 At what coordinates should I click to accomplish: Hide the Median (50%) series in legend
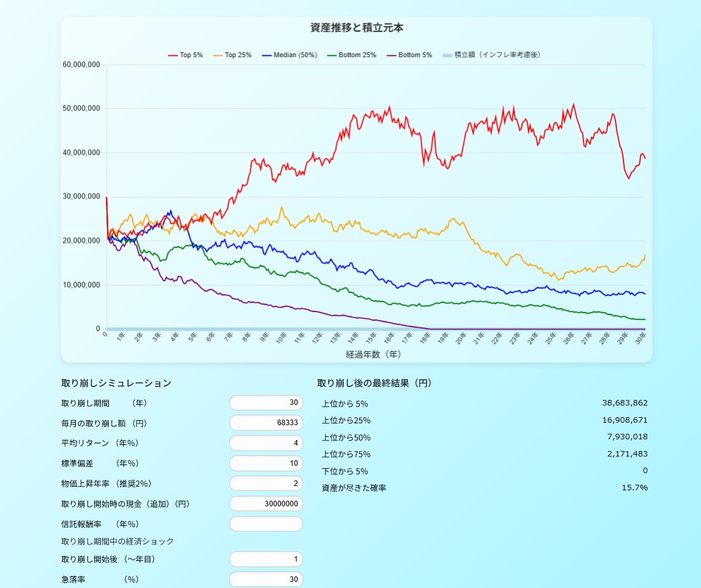click(x=289, y=55)
